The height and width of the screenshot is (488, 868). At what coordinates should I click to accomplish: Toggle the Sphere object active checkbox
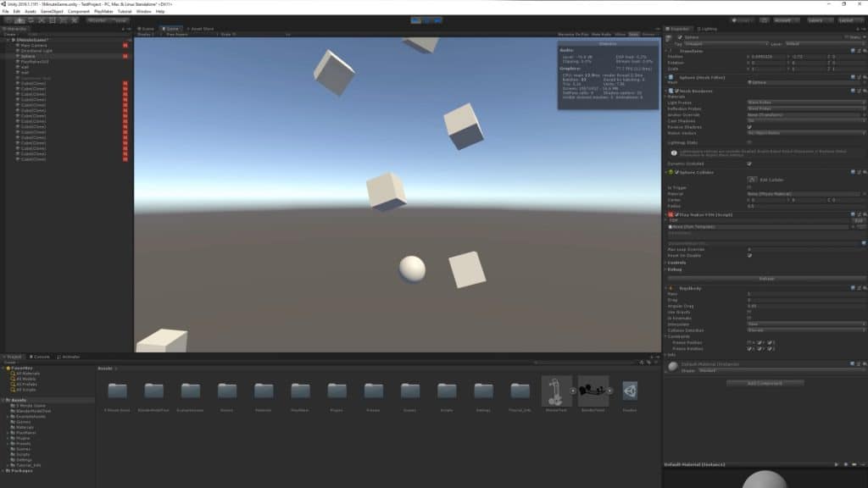(x=680, y=37)
